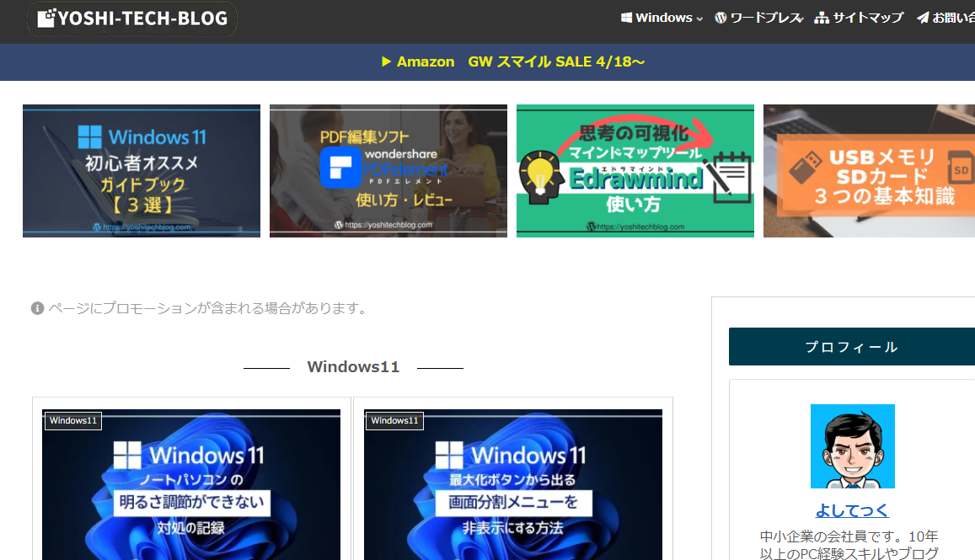Click the paper plane contact icon
The width and height of the screenshot is (975, 560).
(x=923, y=18)
